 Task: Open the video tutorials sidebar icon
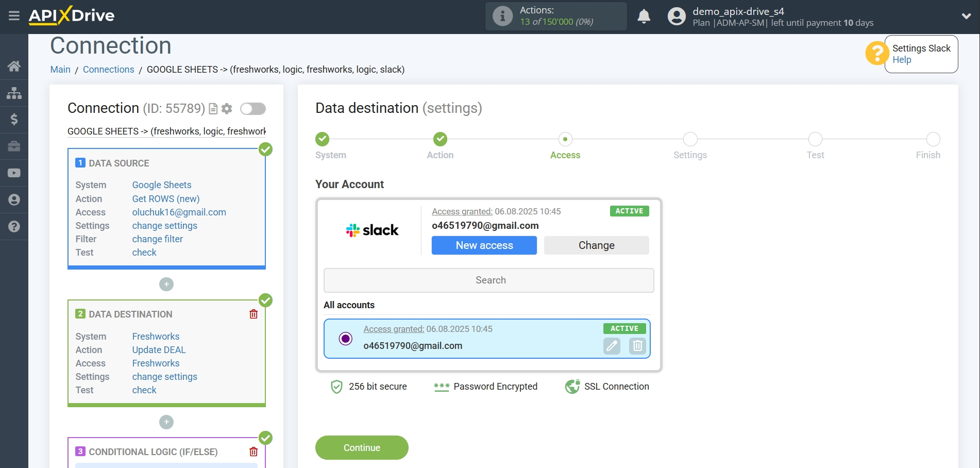pos(14,173)
